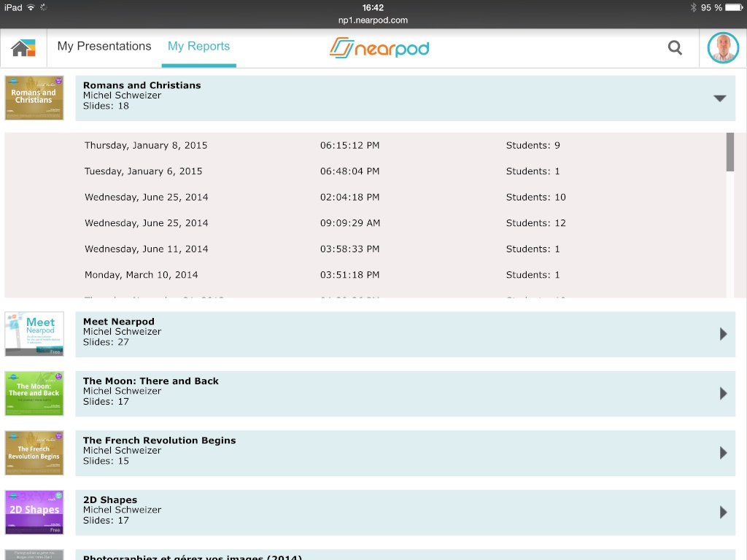Expand The Moon: There and Back reports
The image size is (747, 560).
tap(723, 394)
